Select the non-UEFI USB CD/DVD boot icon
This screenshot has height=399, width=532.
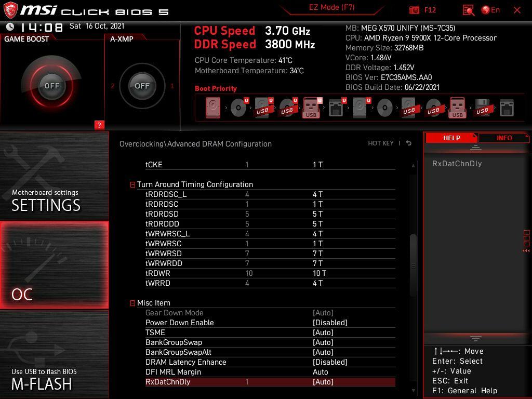point(434,108)
